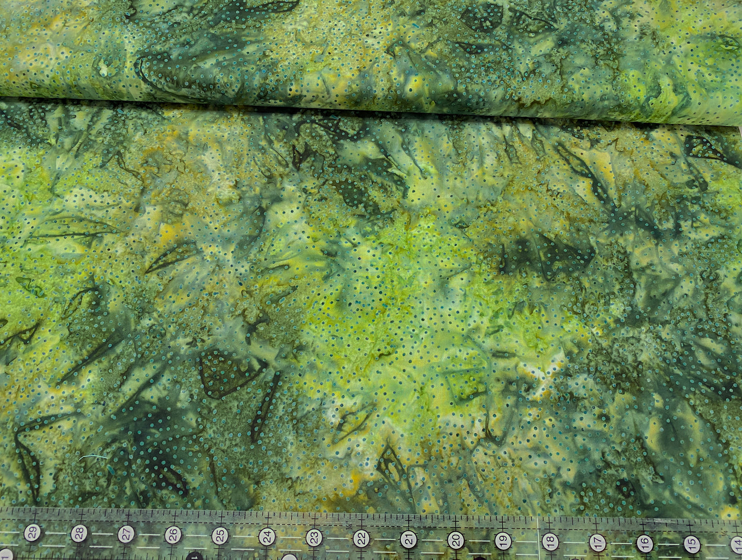
Task: Select the 27 inch mark on ruler
Action: (126, 534)
